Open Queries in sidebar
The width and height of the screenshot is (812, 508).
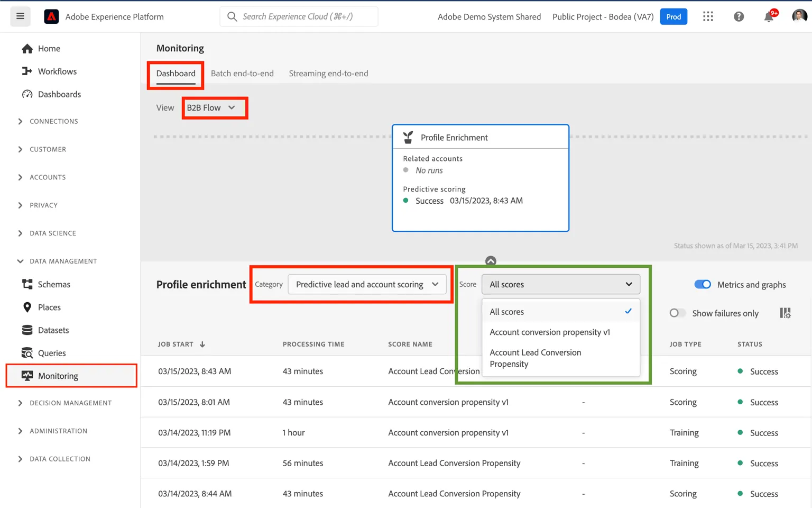pyautogui.click(x=44, y=353)
